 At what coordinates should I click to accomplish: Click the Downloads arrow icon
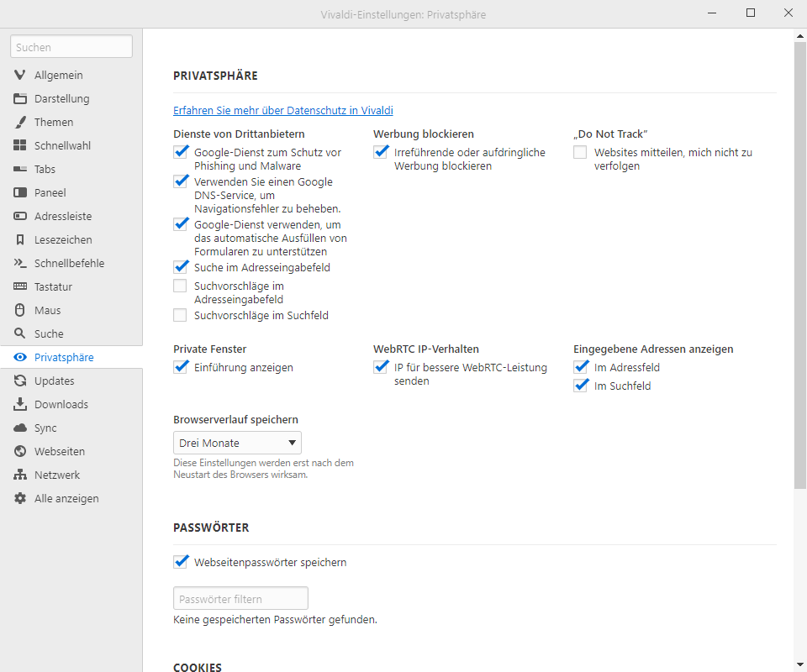20,404
